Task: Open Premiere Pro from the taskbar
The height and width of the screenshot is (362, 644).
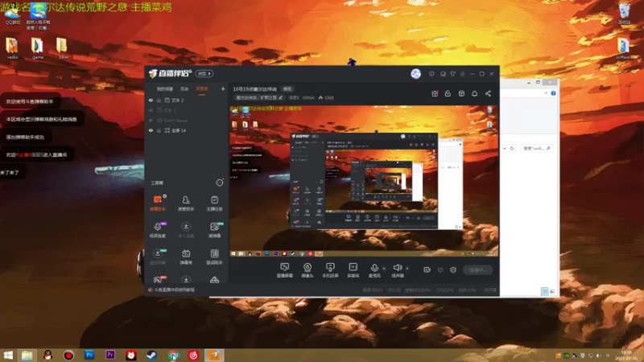Action: point(110,355)
